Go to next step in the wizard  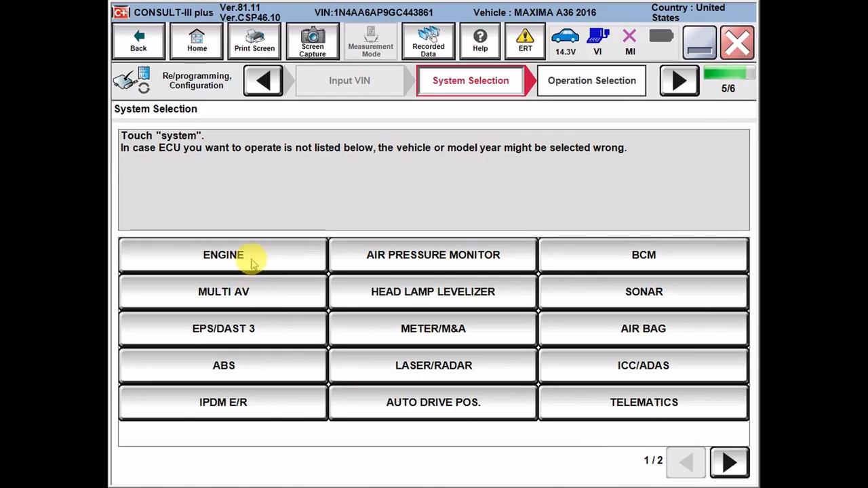coord(679,81)
